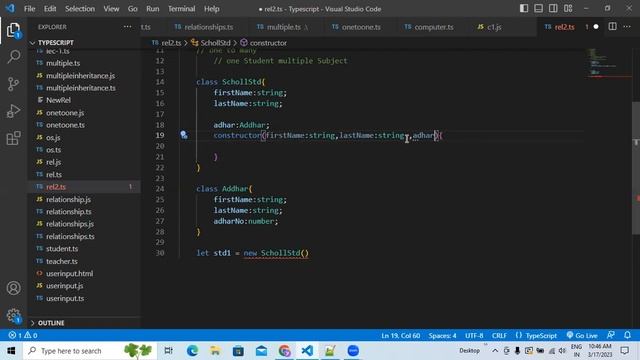Collapse the TYPESCRIPT folder section
This screenshot has width=640, height=360.
pos(56,42)
